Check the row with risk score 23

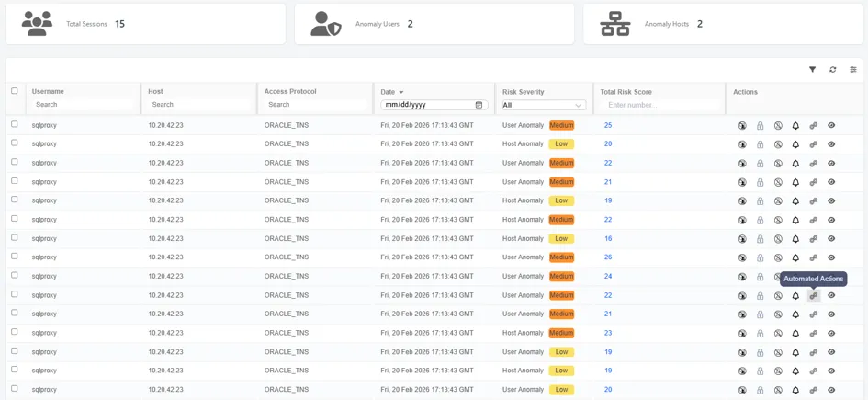pyautogui.click(x=15, y=332)
